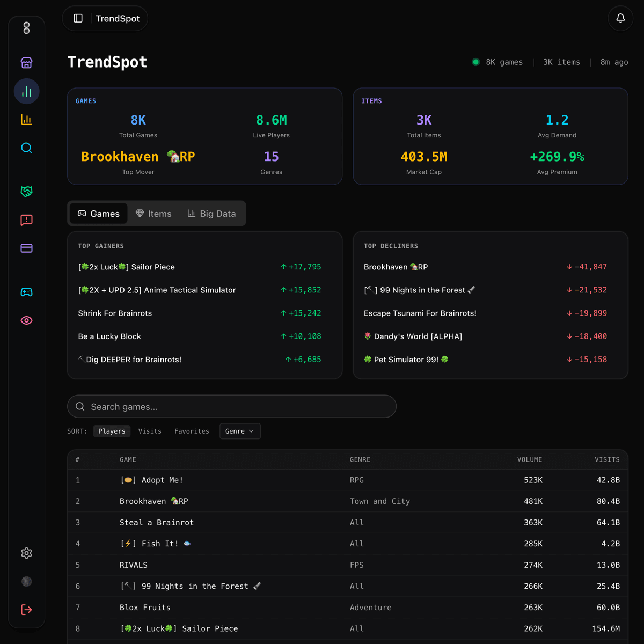Open the Genre dropdown
Viewport: 644px width, 644px height.
tap(240, 431)
